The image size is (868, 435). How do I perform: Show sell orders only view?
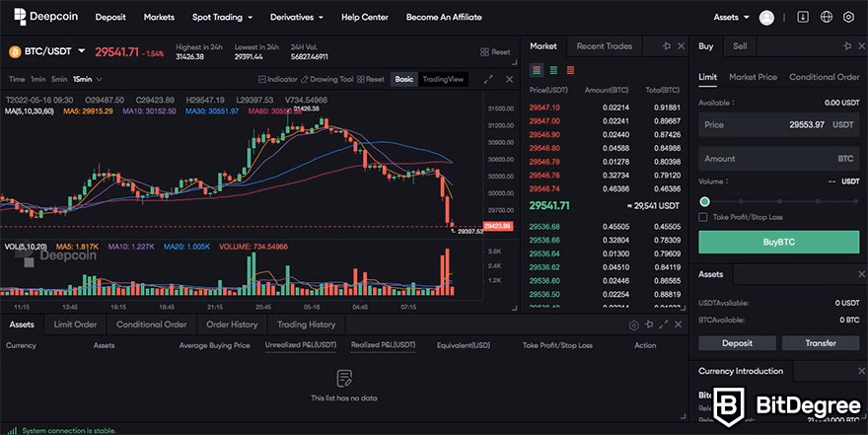570,70
